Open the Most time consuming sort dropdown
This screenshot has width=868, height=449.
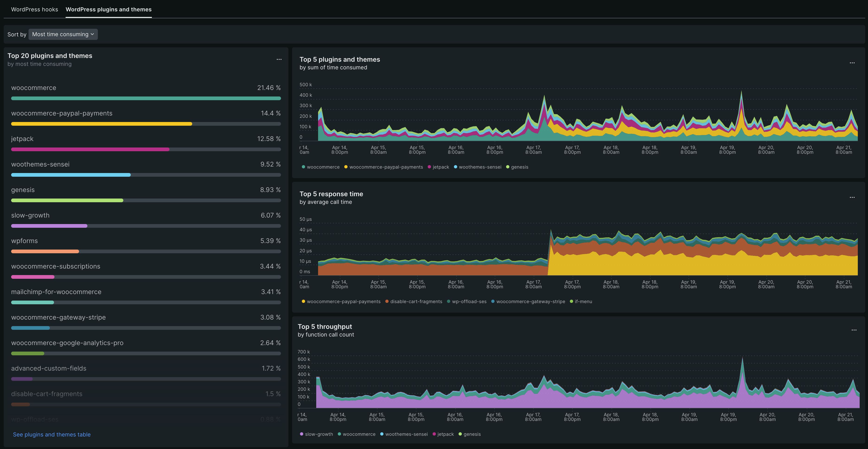tap(63, 34)
